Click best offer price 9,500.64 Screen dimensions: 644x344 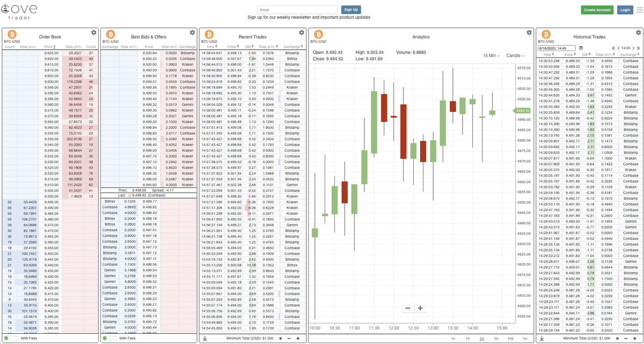[150, 53]
